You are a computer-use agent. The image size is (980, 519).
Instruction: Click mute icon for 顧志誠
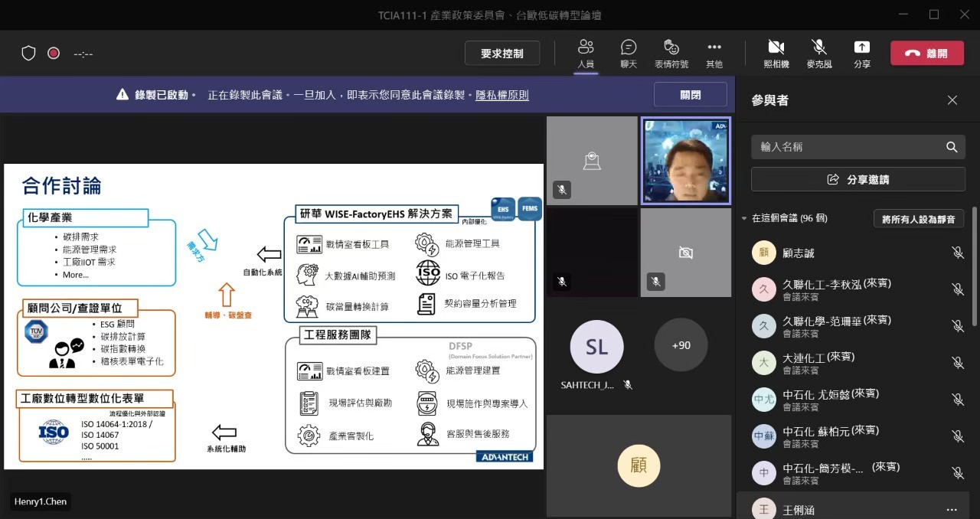(x=957, y=253)
